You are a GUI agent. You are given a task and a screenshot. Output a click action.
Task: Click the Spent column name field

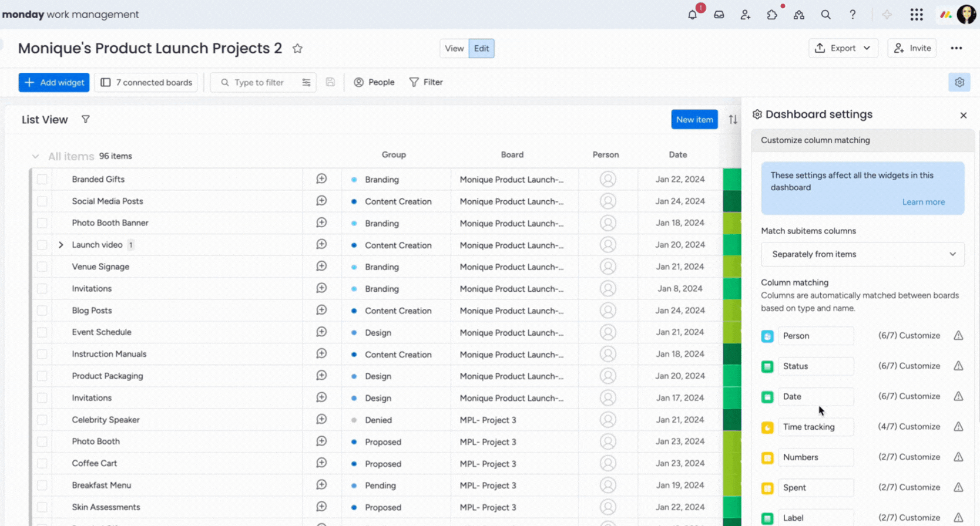(815, 488)
